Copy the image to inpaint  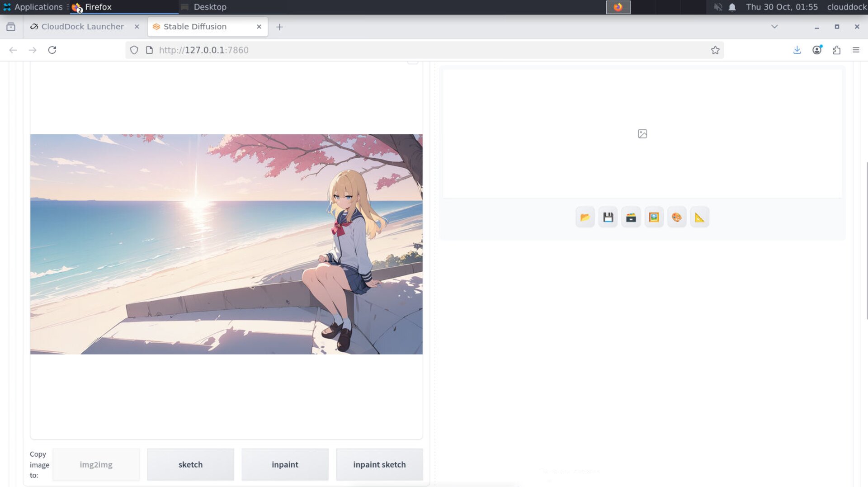pos(285,464)
